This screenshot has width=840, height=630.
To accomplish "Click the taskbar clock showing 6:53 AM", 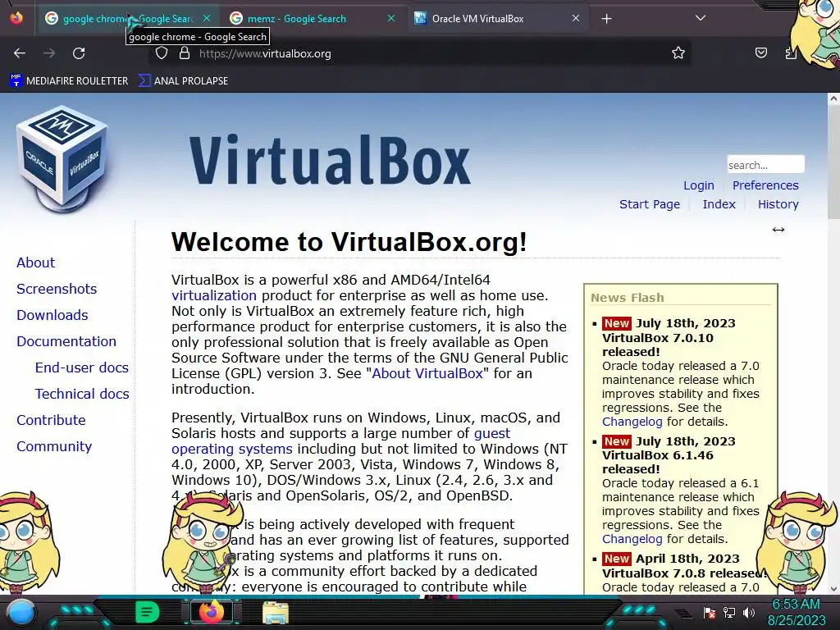I will coord(797,612).
